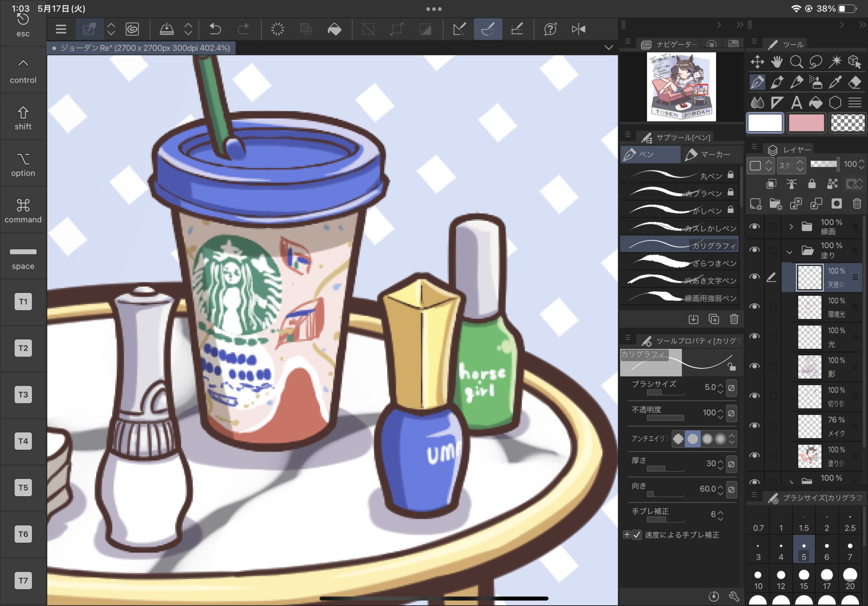Open the hamburger main menu

[61, 29]
